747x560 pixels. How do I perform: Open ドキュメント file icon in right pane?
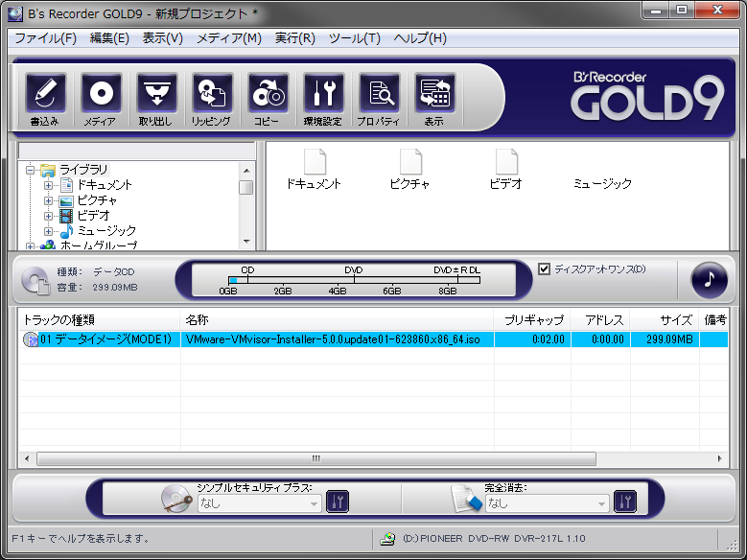[x=315, y=161]
